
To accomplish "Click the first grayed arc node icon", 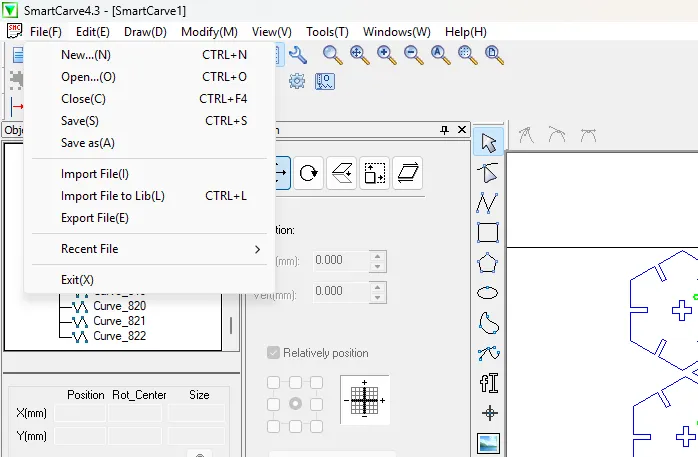I will click(x=526, y=135).
